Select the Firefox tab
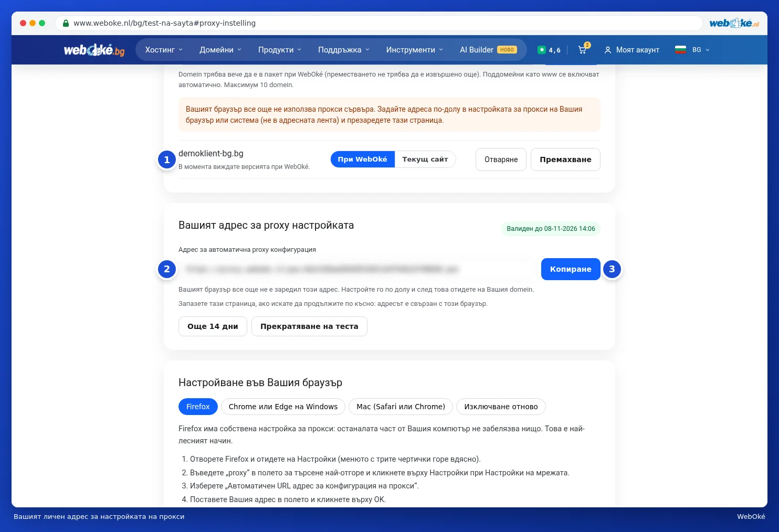The image size is (779, 532). (198, 407)
